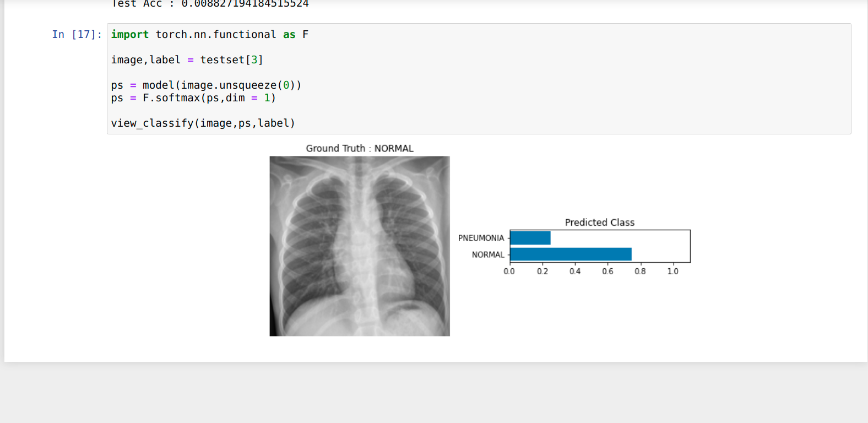Click the 'Ground Truth : NORMAL' image title
Screen dimensions: 868x423
click(x=360, y=149)
